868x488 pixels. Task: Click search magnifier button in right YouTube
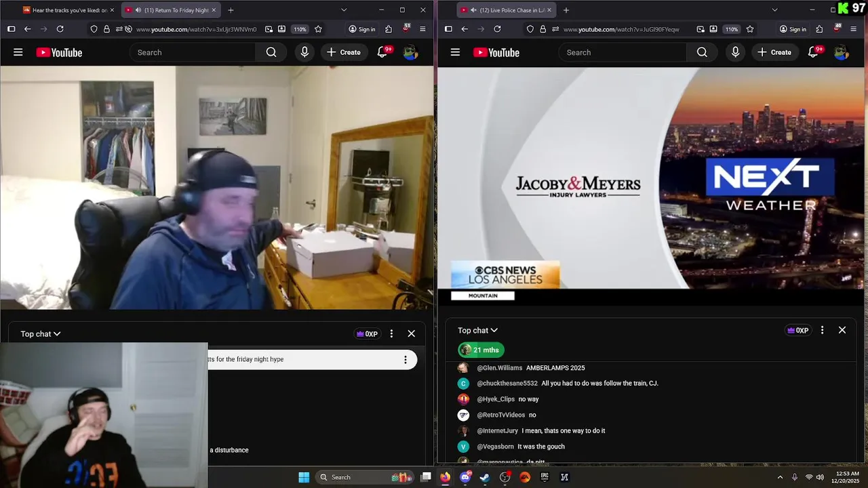click(x=702, y=52)
